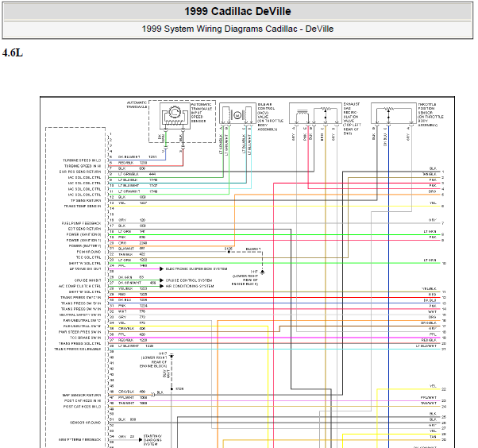
Task: Click the 'PPL/WHT' label at right connector pin 23
Action: 428,398
